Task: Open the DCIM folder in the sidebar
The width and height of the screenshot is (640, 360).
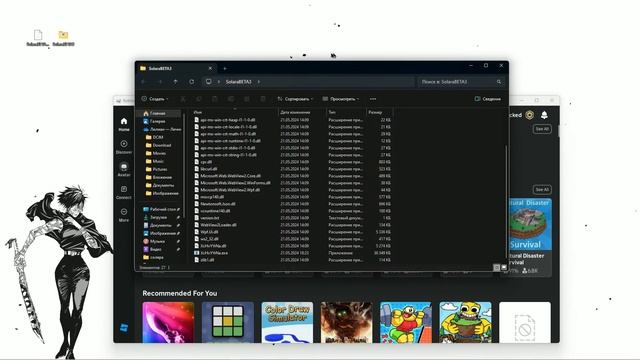Action: [158, 137]
